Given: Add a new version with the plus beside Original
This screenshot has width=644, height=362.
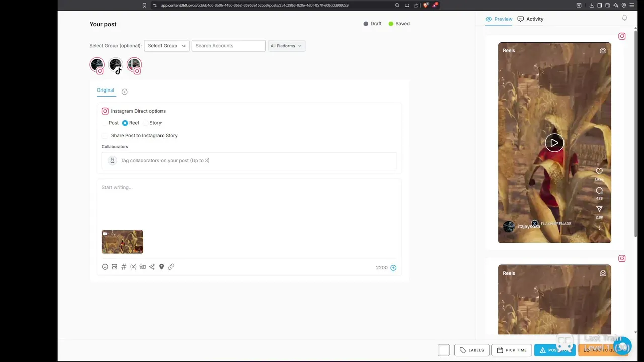Looking at the screenshot, I should tap(124, 92).
